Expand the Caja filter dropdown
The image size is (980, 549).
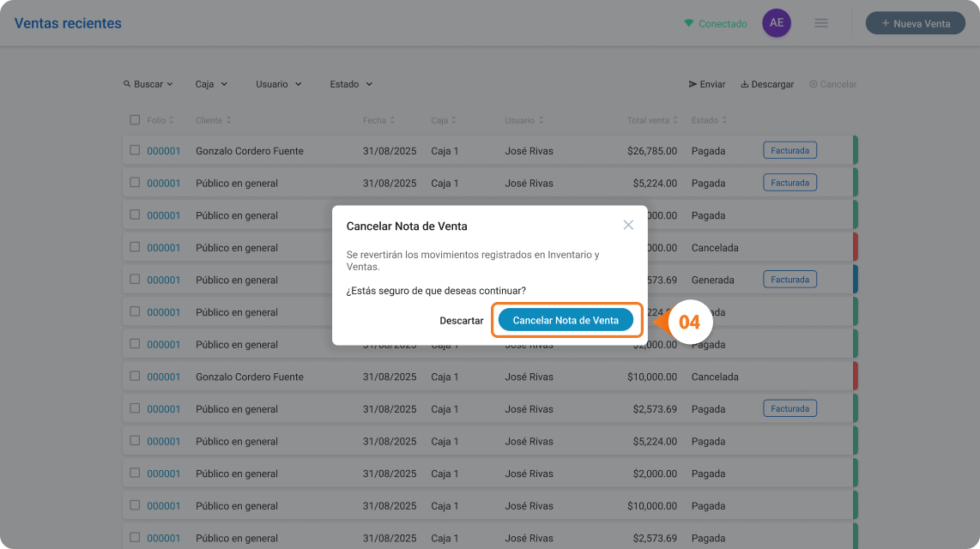pyautogui.click(x=211, y=84)
